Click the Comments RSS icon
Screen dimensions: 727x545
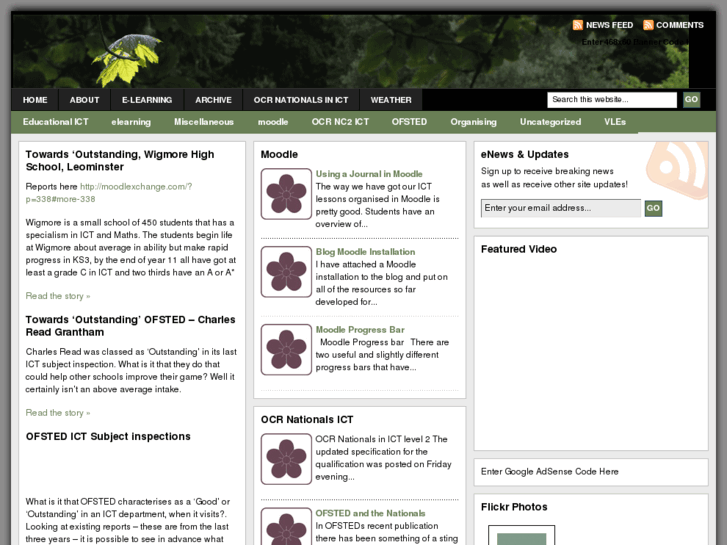tap(648, 25)
